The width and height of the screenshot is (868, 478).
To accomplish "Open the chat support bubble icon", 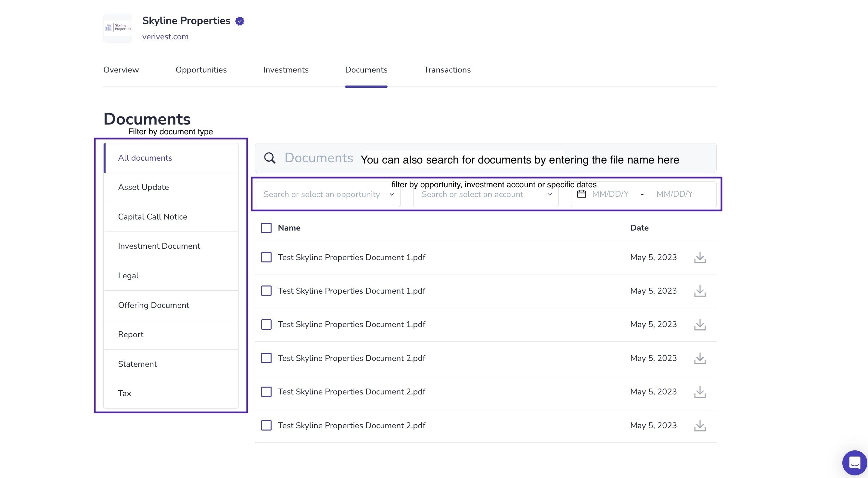I will click(855, 463).
